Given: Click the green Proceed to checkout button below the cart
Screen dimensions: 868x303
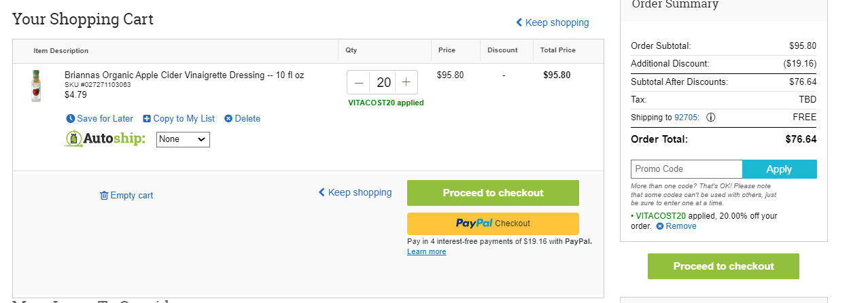Looking at the screenshot, I should pos(493,193).
